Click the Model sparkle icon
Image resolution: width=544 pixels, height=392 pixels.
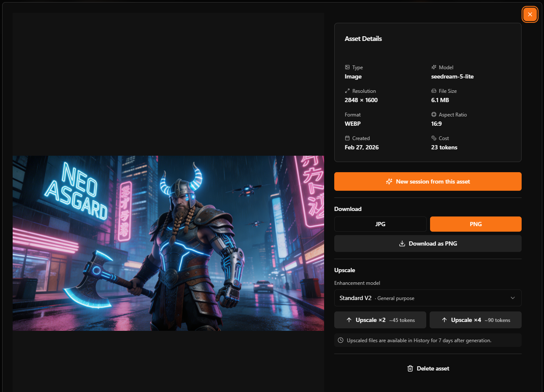(x=434, y=67)
